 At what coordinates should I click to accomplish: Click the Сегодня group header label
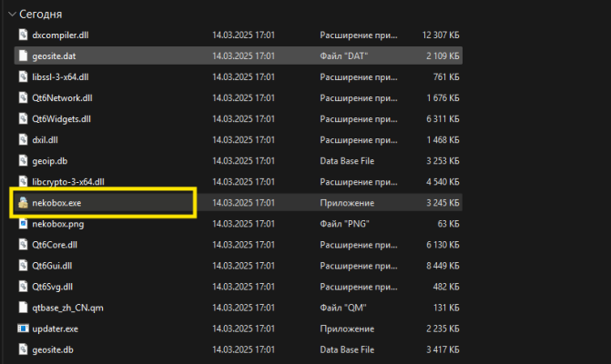point(40,15)
